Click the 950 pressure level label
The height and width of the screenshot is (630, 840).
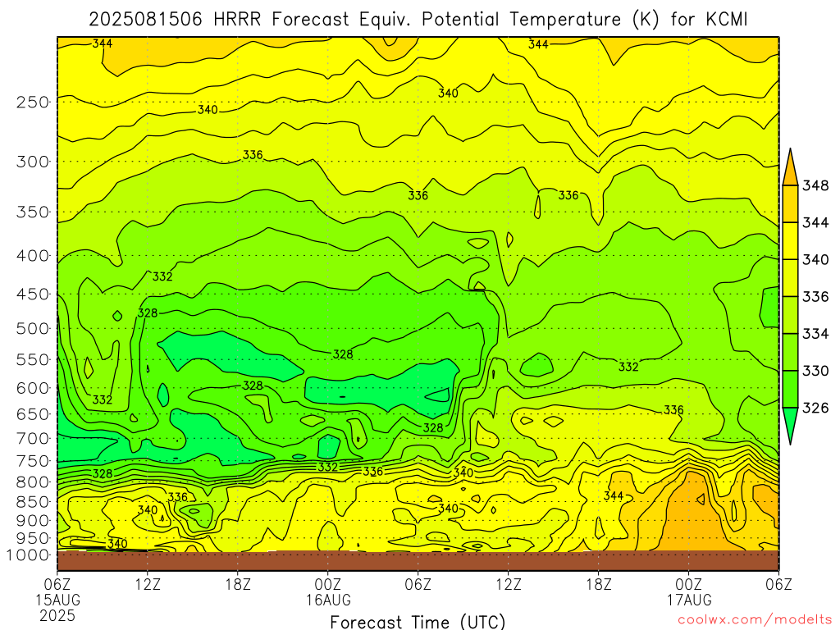tap(33, 538)
